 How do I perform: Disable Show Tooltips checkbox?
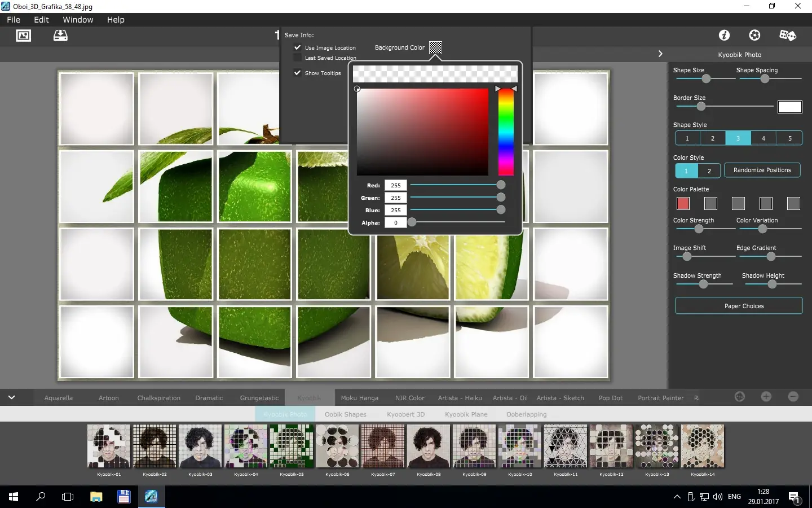tap(297, 73)
